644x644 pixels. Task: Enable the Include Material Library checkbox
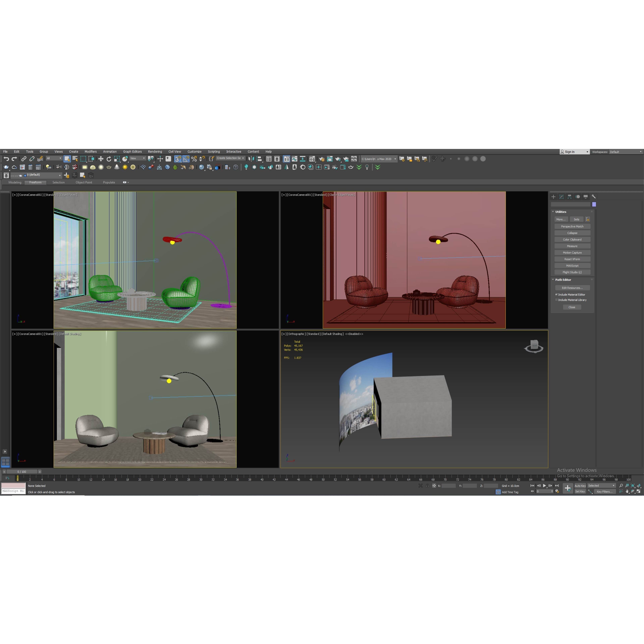point(556,300)
